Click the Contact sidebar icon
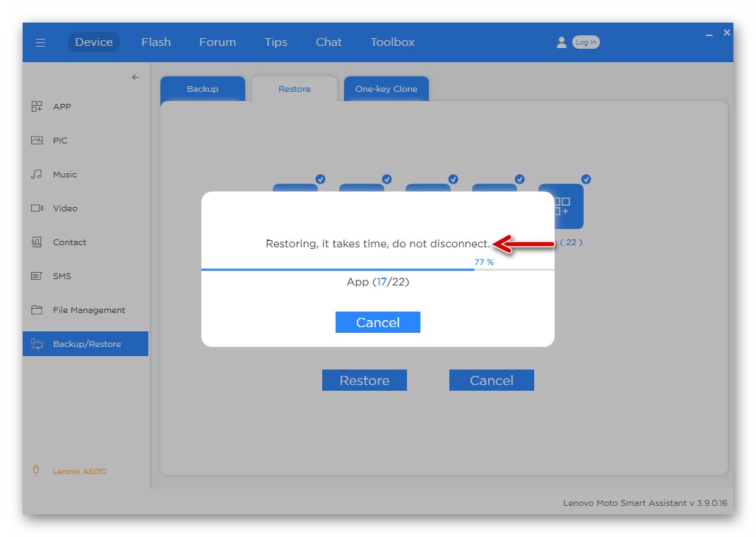Image resolution: width=756 pixels, height=537 pixels. [37, 242]
